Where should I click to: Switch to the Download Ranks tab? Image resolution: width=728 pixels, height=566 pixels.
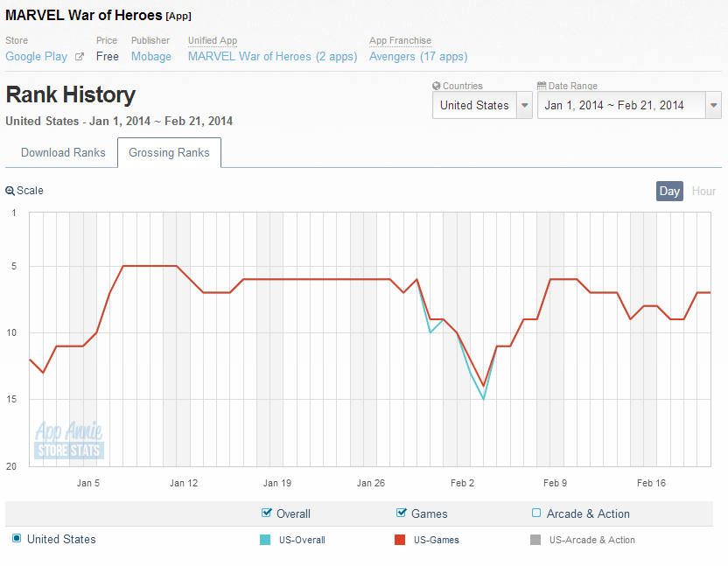pyautogui.click(x=63, y=153)
